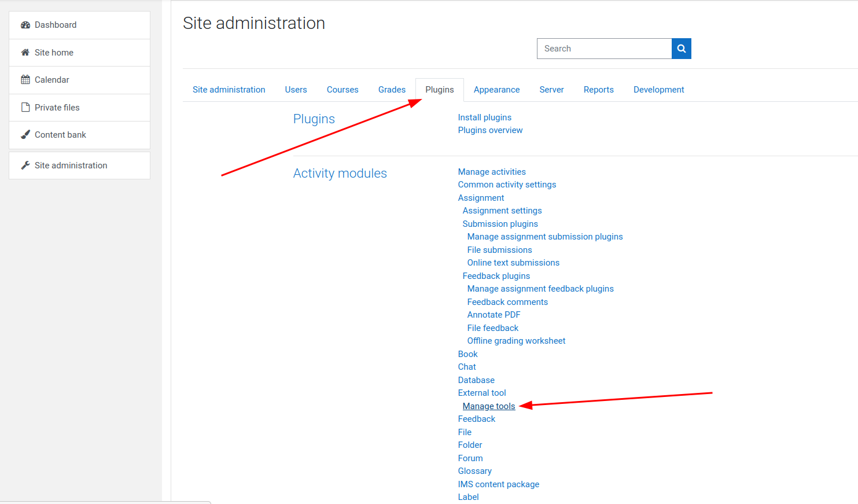858x504 pixels.
Task: Select the Reports tab
Action: click(598, 90)
